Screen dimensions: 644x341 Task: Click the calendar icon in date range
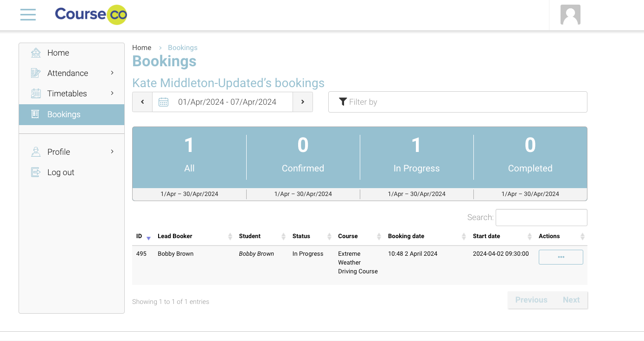163,102
